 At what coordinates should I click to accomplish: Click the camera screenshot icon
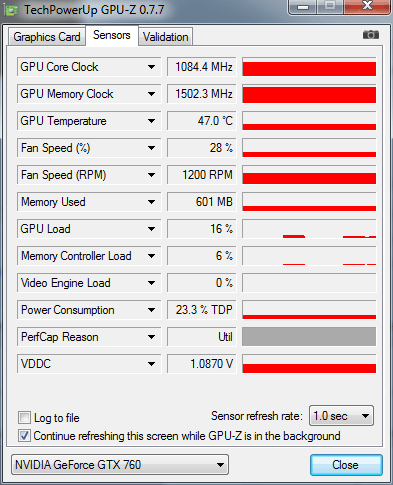coord(370,34)
